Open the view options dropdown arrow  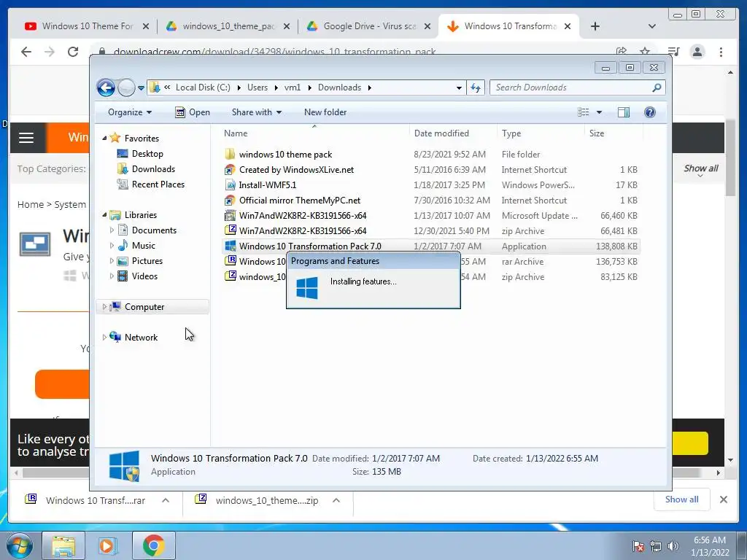coord(600,112)
